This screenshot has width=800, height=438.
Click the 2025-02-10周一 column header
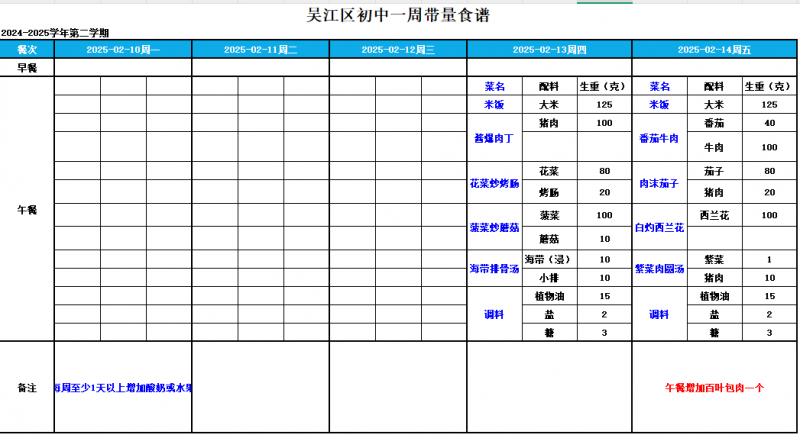123,49
